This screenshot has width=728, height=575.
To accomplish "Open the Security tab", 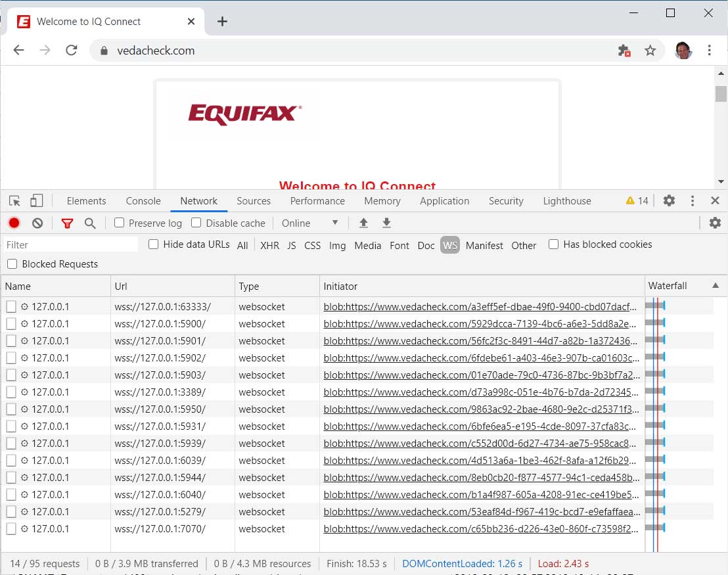I will [x=506, y=200].
